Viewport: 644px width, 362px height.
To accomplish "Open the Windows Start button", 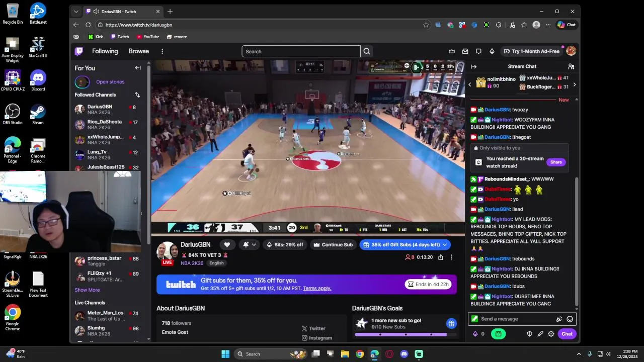I will [x=225, y=354].
